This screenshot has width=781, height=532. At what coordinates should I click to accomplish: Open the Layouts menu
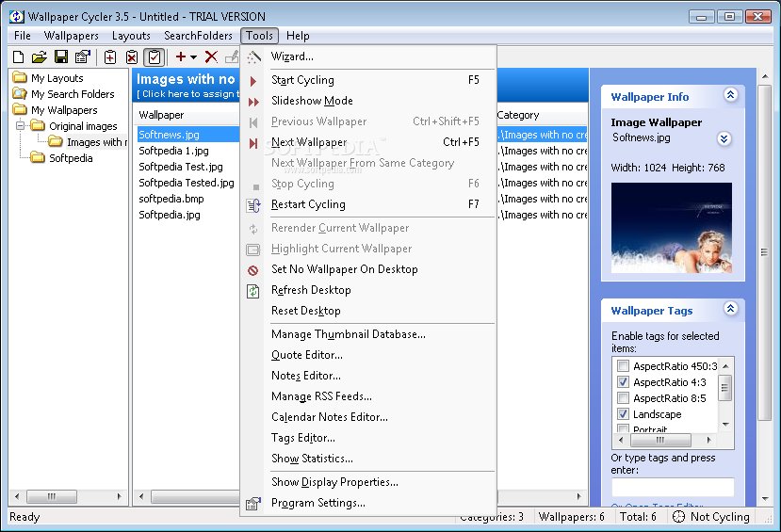tap(131, 36)
